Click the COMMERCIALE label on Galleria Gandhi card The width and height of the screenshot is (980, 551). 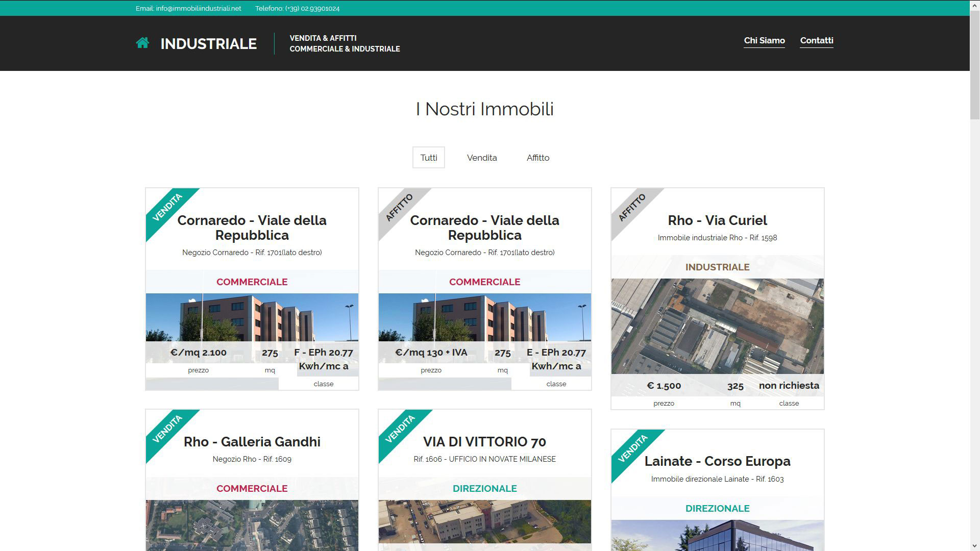[252, 489]
